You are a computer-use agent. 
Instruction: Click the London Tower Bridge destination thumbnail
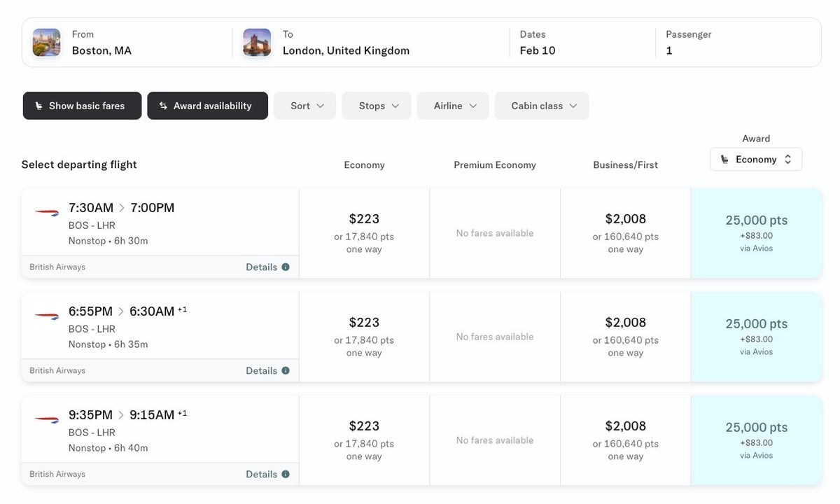(x=257, y=42)
